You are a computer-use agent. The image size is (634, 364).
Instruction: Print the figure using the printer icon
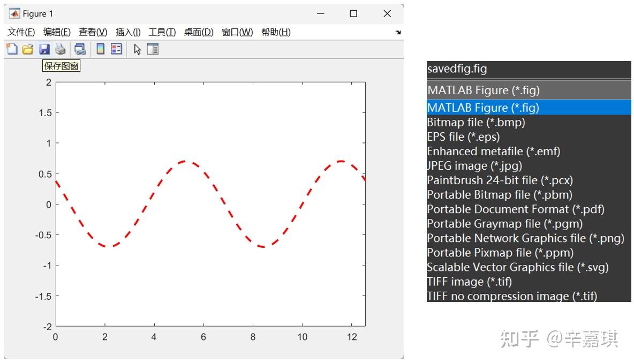pyautogui.click(x=61, y=49)
